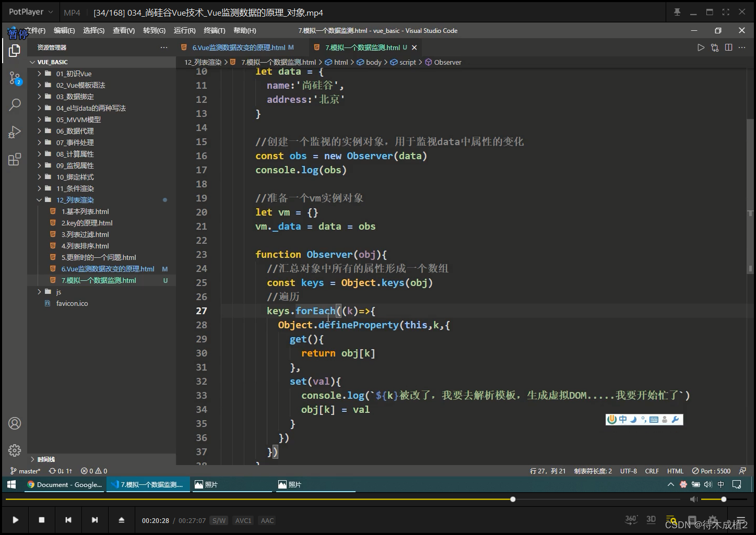Play the video in PotPlayer
The width and height of the screenshot is (756, 535).
(x=15, y=520)
